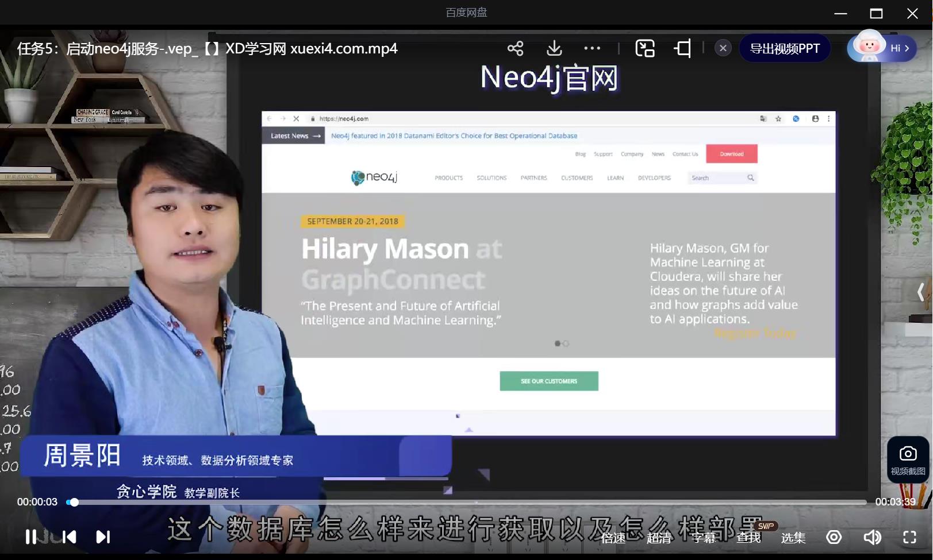Open the Hi assistant button
This screenshot has width=933, height=560.
pos(882,48)
